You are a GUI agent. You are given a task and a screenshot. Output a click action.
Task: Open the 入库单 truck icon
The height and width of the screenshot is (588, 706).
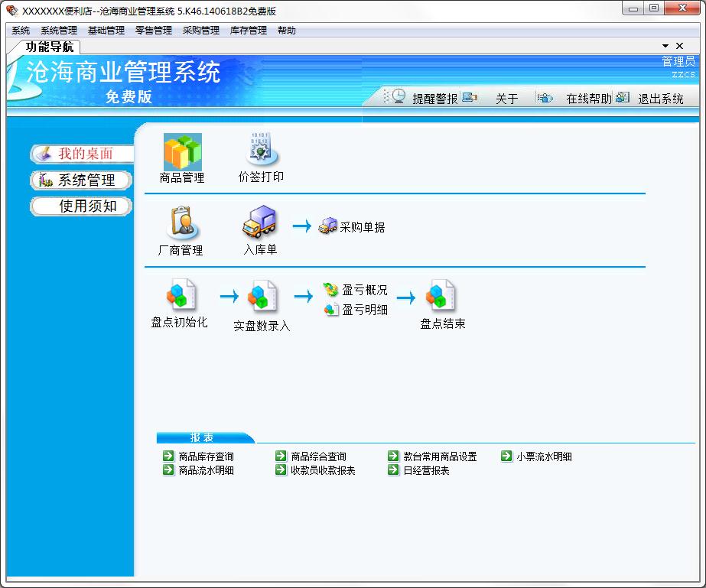[x=260, y=222]
